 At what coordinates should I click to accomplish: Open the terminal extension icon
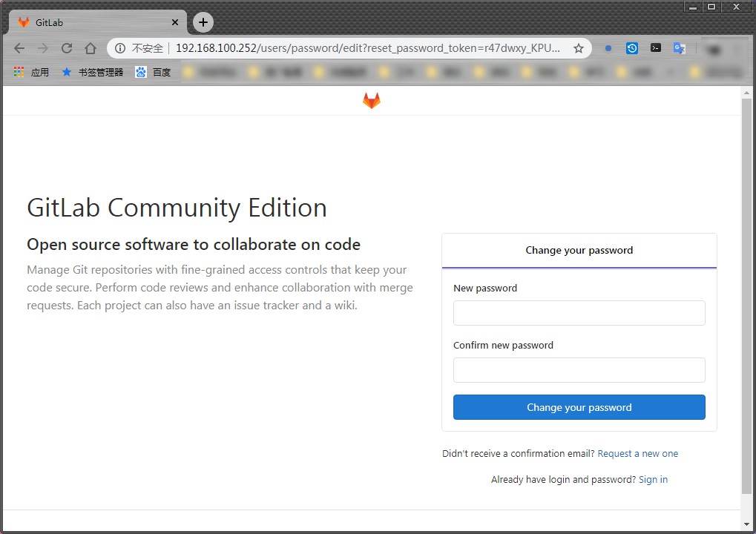[x=656, y=47]
